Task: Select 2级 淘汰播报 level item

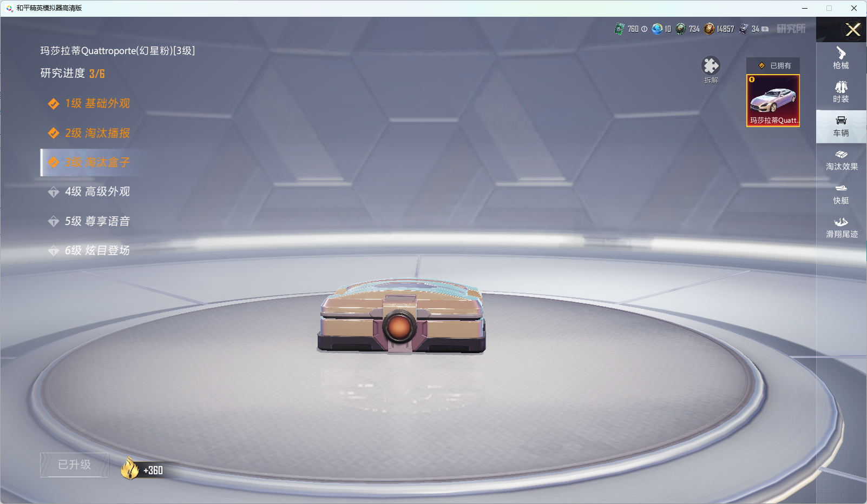Action: [97, 133]
